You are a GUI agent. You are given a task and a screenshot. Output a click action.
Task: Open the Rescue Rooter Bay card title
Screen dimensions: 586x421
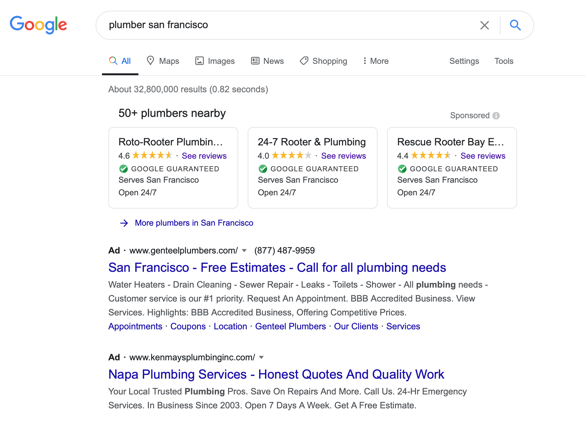pos(450,142)
